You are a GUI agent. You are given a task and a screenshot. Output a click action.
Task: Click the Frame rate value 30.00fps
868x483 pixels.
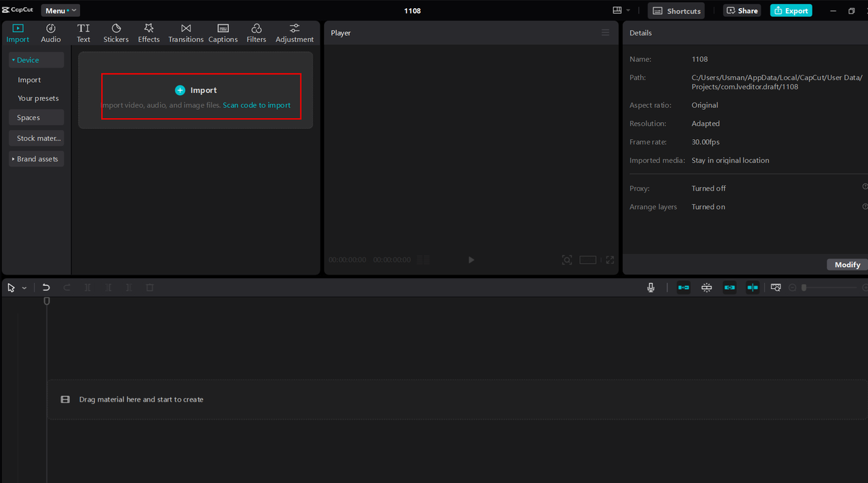705,142
